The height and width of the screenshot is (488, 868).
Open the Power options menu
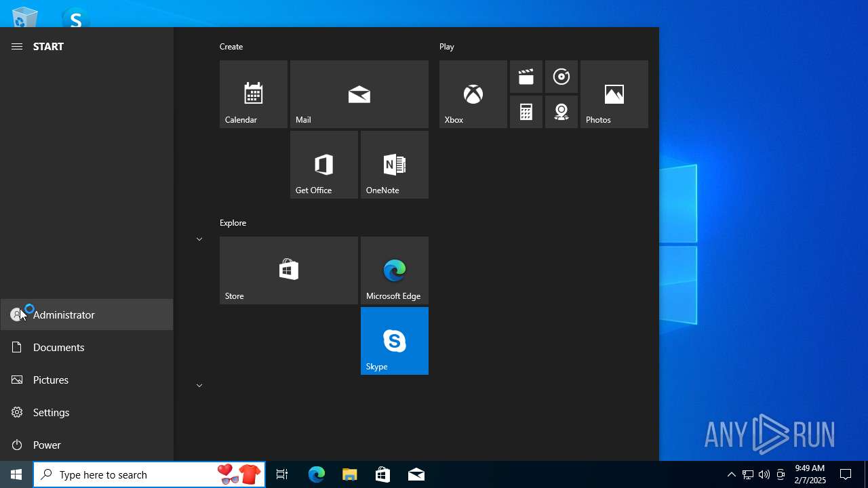(87, 445)
